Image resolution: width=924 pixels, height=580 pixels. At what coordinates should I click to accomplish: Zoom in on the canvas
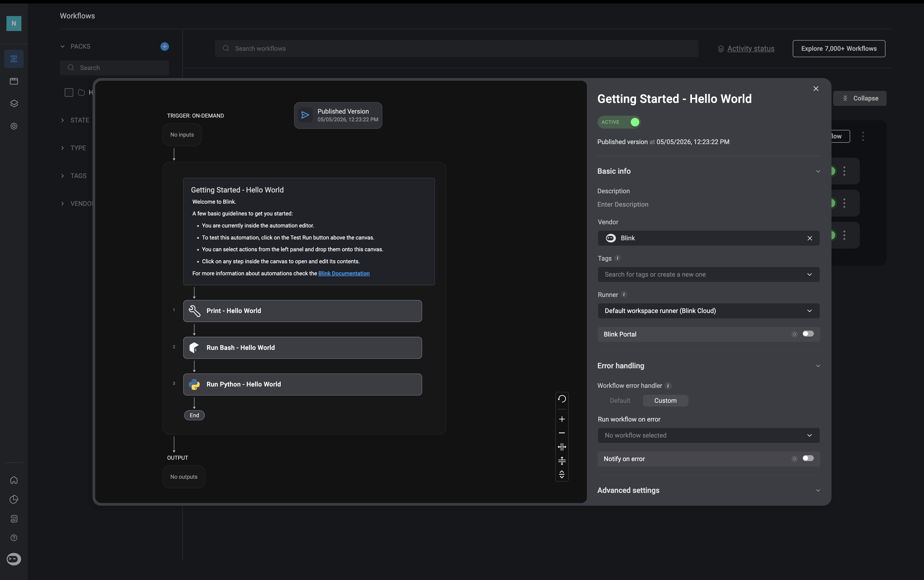pyautogui.click(x=562, y=419)
